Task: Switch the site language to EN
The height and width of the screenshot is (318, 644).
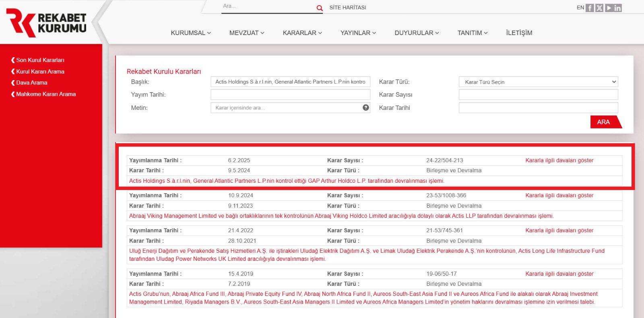Action: 580,8
